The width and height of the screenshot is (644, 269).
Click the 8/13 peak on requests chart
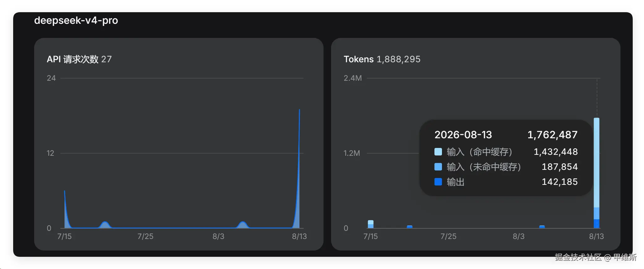(299, 110)
